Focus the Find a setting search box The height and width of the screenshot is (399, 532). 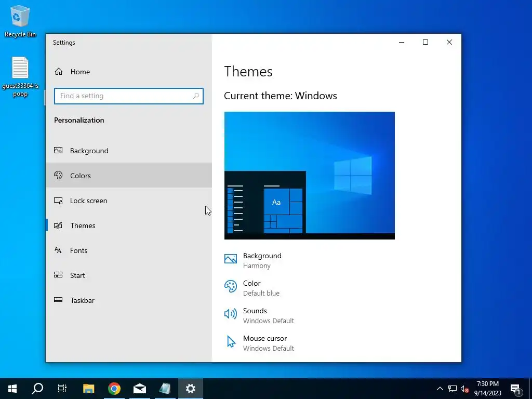(129, 96)
